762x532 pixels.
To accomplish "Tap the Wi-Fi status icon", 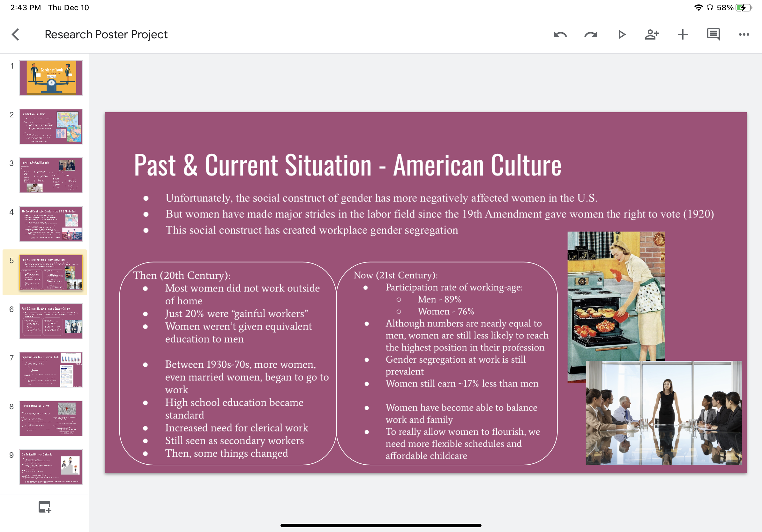I will tap(698, 8).
